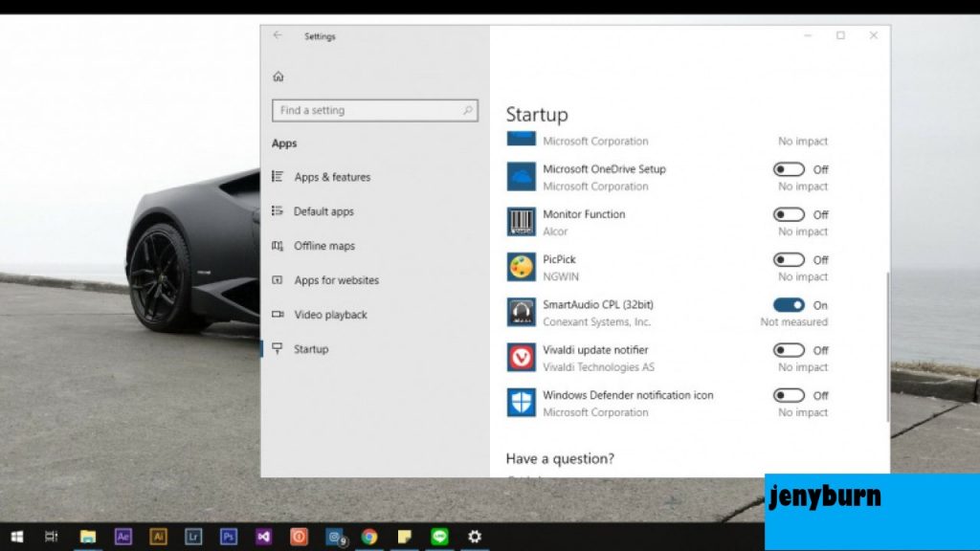
Task: Click the Windows Defender notification icon label
Action: point(628,395)
